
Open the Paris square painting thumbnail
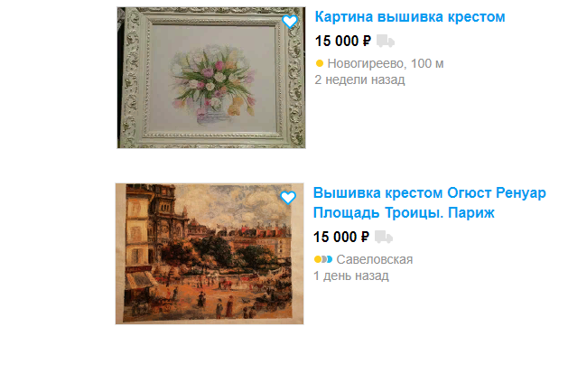[x=210, y=254]
